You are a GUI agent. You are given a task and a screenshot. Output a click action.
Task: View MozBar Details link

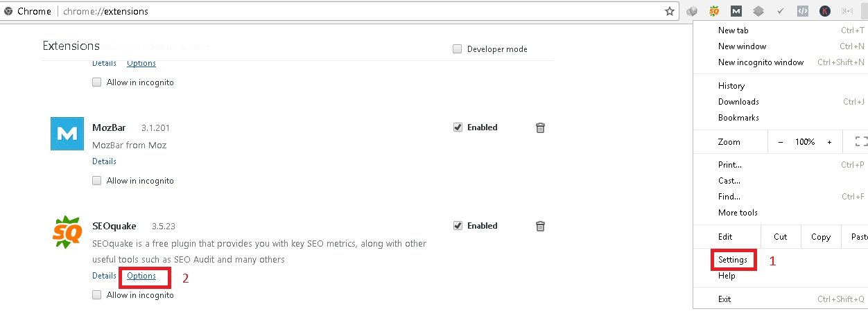tap(104, 161)
